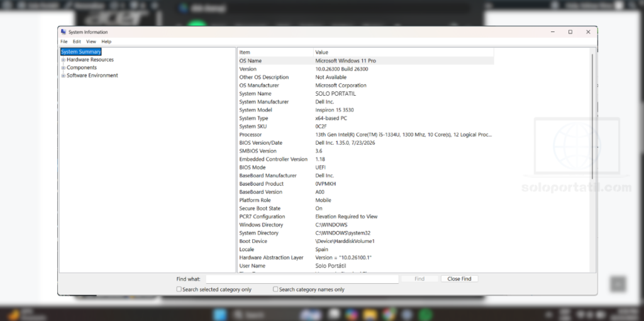Select the BaseBoard Product row
644x321 pixels.
click(x=365, y=184)
